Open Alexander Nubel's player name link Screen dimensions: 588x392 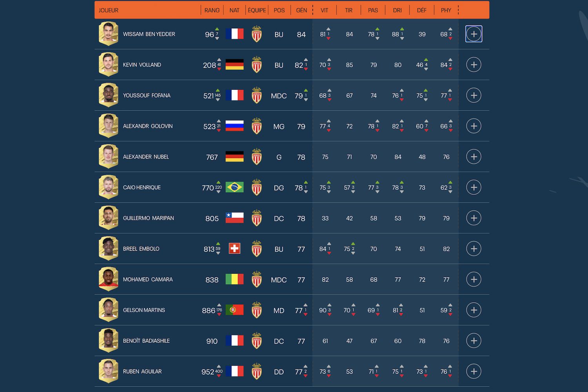(146, 157)
